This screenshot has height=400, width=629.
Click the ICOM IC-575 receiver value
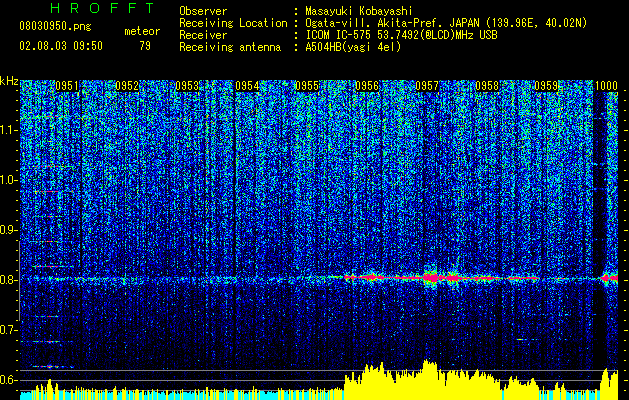click(x=401, y=35)
